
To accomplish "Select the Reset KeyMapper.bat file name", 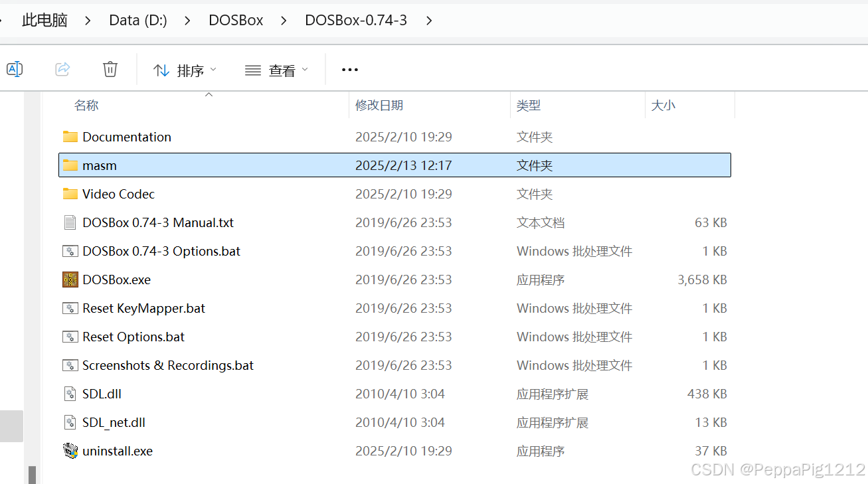I will 144,308.
